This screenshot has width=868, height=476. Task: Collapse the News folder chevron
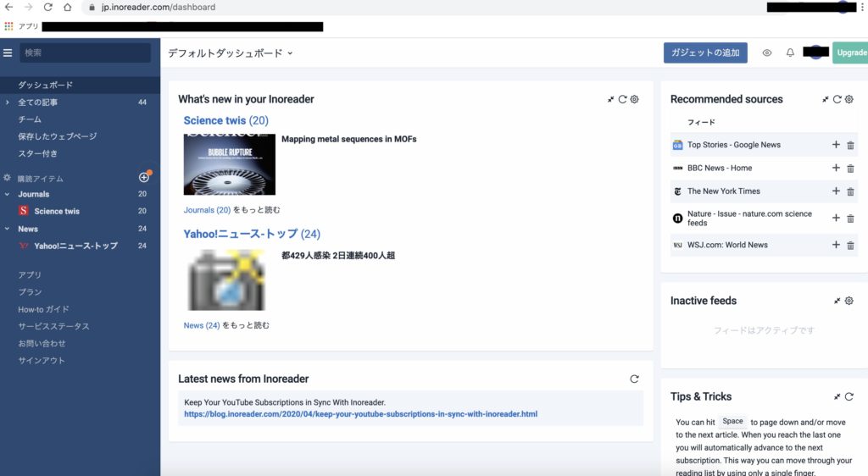7,229
